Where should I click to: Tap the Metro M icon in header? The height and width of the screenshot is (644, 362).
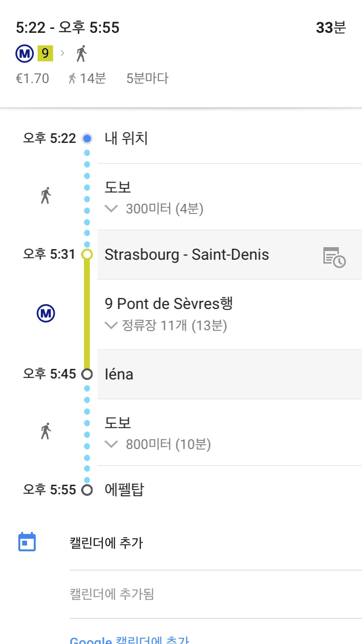point(24,54)
